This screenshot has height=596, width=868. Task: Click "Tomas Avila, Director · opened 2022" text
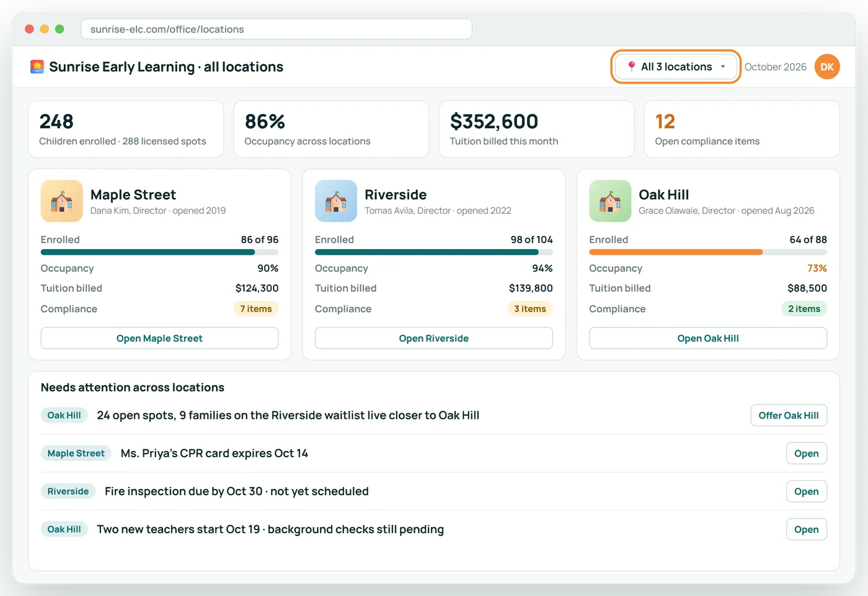[x=438, y=211]
